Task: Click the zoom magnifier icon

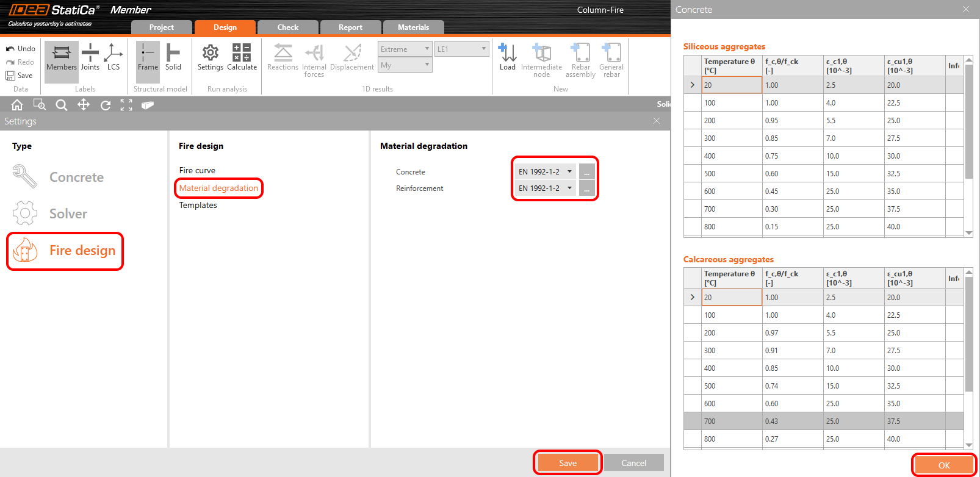Action: point(61,105)
